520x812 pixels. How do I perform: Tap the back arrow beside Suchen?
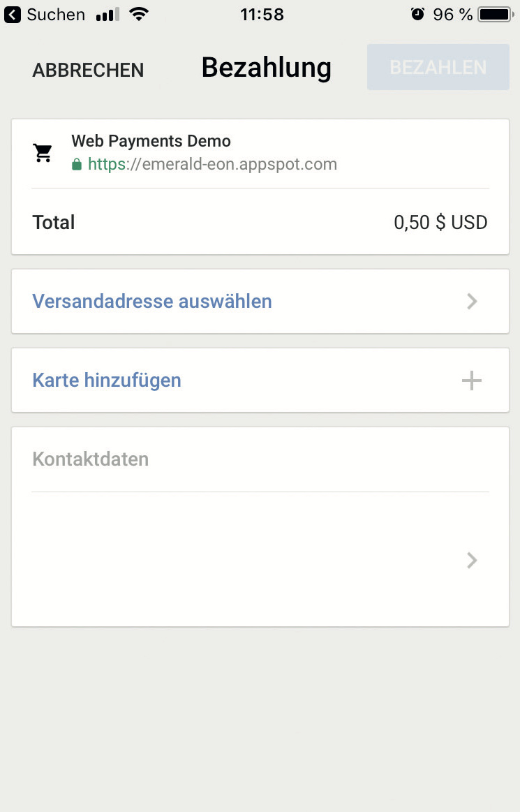tap(13, 14)
